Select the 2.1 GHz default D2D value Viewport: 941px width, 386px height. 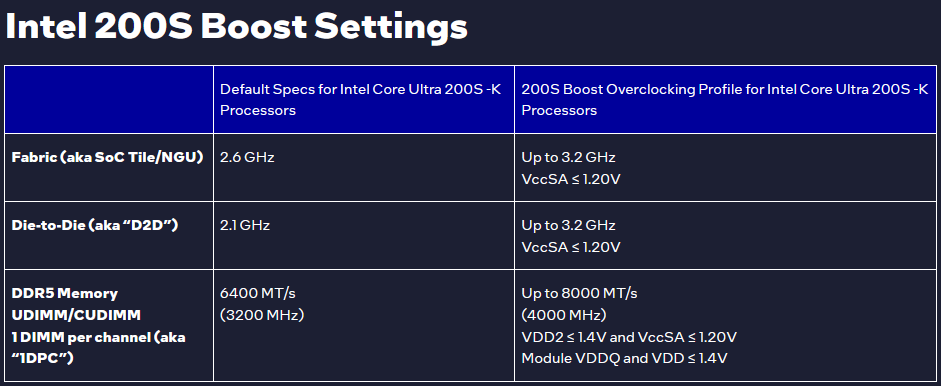coord(245,225)
